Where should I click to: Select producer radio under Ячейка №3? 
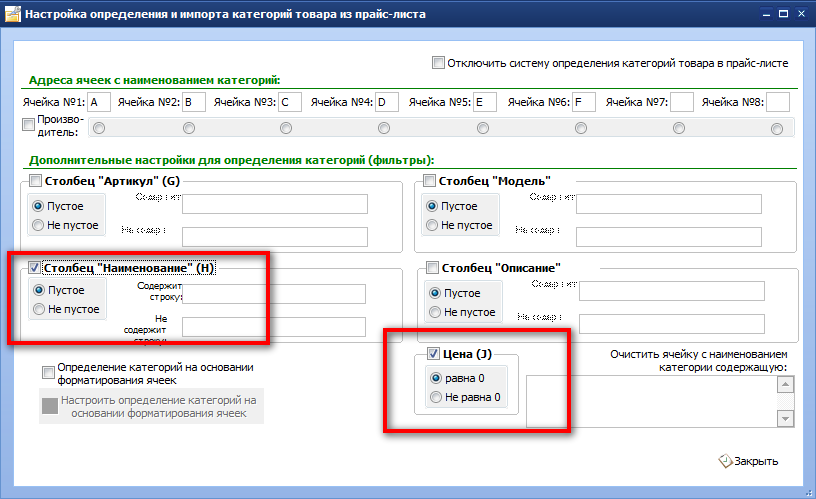[286, 128]
